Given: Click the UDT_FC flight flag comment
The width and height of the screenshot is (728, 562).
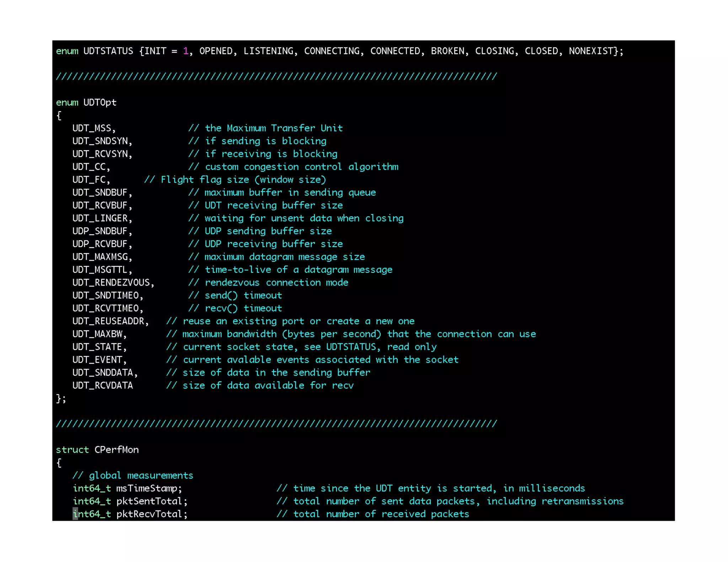Looking at the screenshot, I should (235, 180).
